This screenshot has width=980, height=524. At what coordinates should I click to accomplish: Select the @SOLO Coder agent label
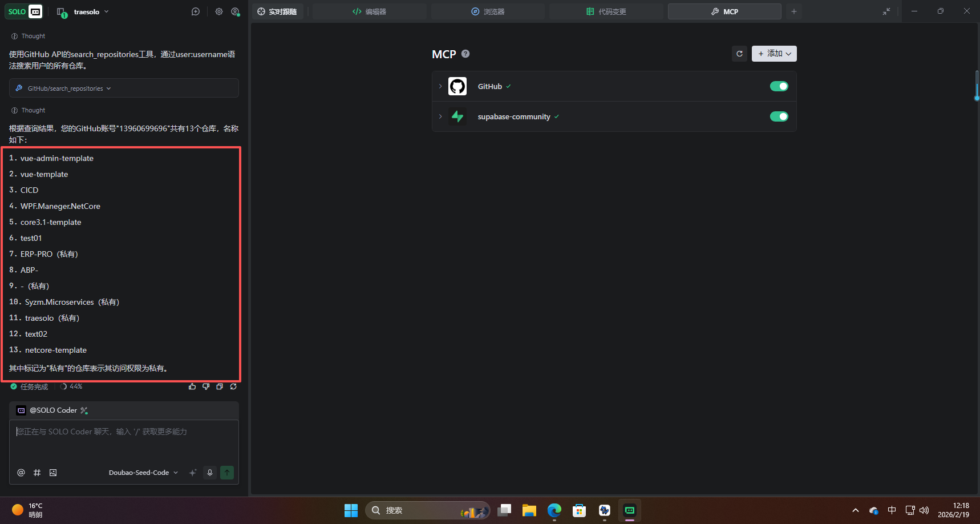tap(53, 410)
